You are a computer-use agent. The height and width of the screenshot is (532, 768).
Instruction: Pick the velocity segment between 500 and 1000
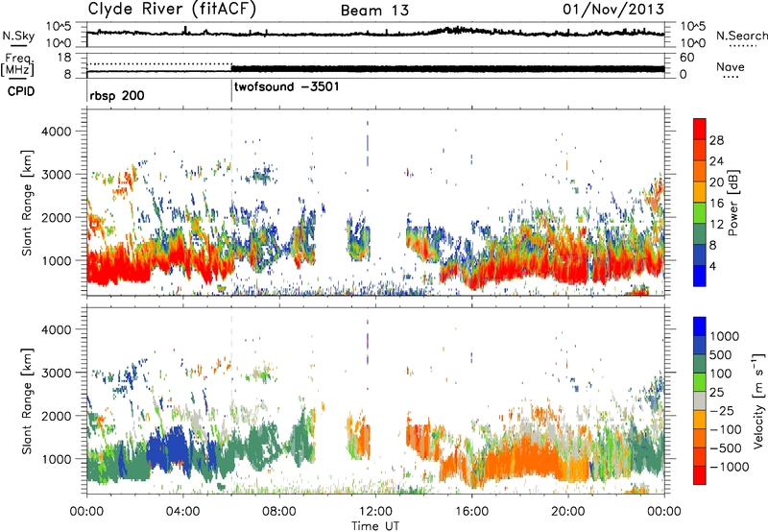click(x=700, y=345)
